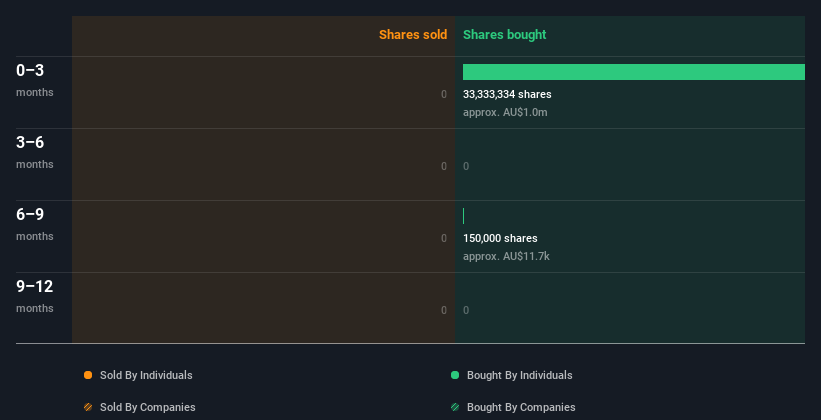This screenshot has width=821, height=420.
Task: Click the Shares sold column header
Action: tap(413, 35)
